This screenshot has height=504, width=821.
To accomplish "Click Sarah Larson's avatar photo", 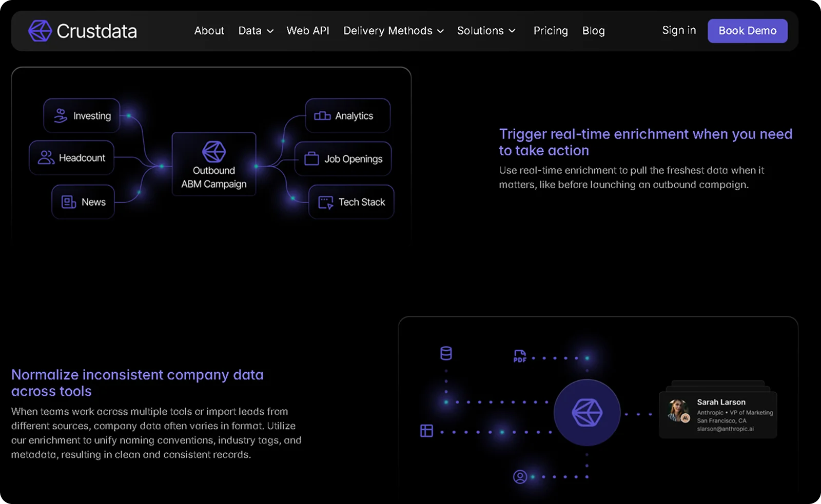I will click(678, 411).
